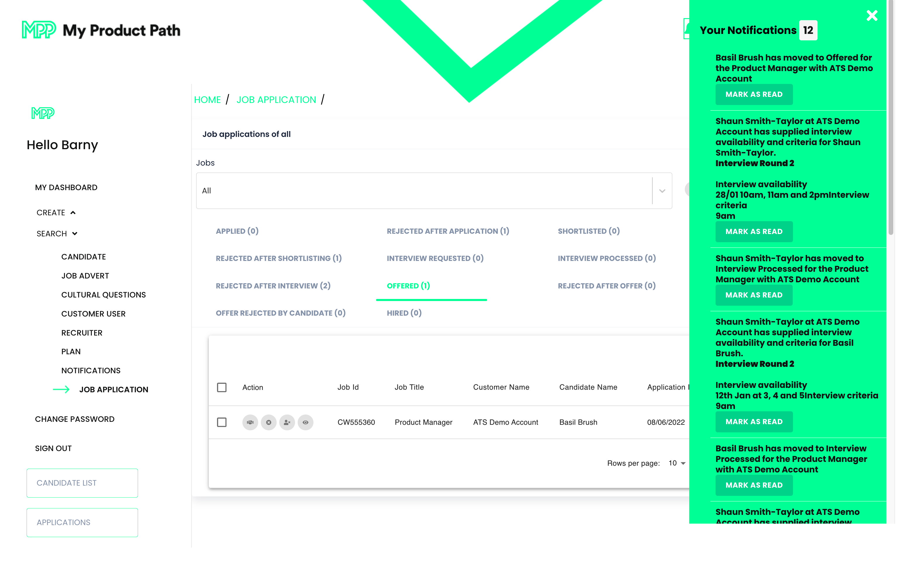Open JOB APPLICATION in sidebar menu
This screenshot has height=564, width=924.
(x=114, y=390)
